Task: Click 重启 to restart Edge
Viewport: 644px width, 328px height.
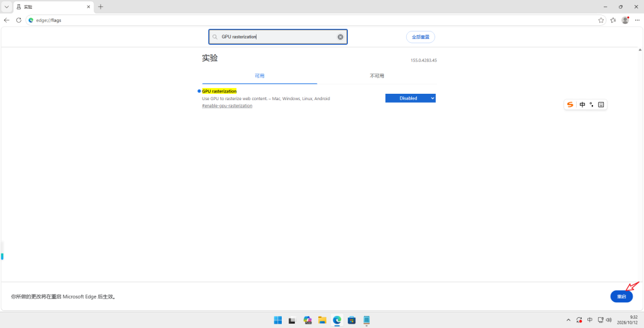Action: click(621, 297)
